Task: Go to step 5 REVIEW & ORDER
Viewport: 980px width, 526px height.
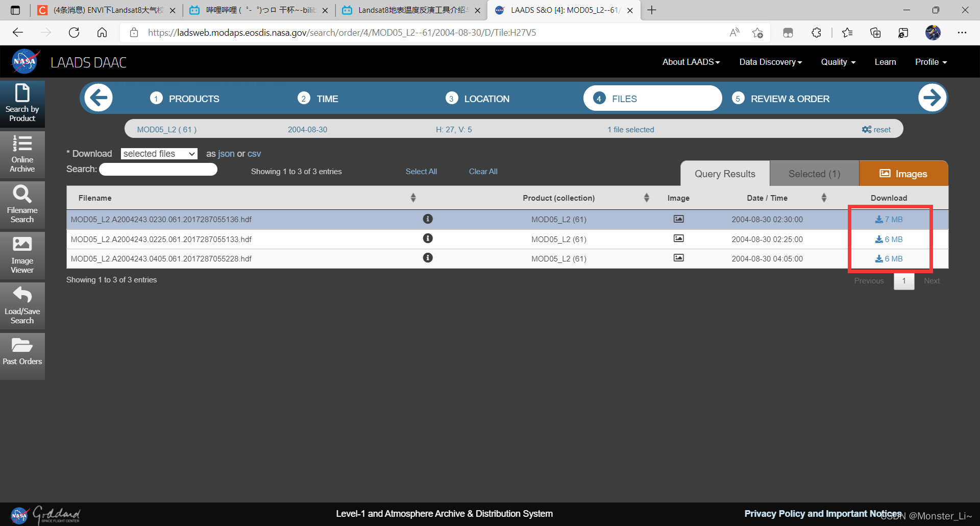Action: tap(781, 99)
